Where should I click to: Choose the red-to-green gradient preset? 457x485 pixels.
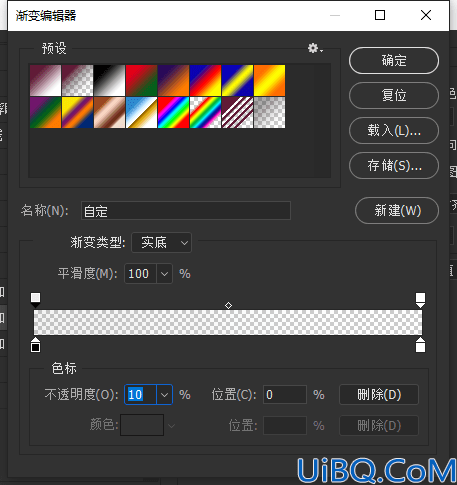[141, 80]
